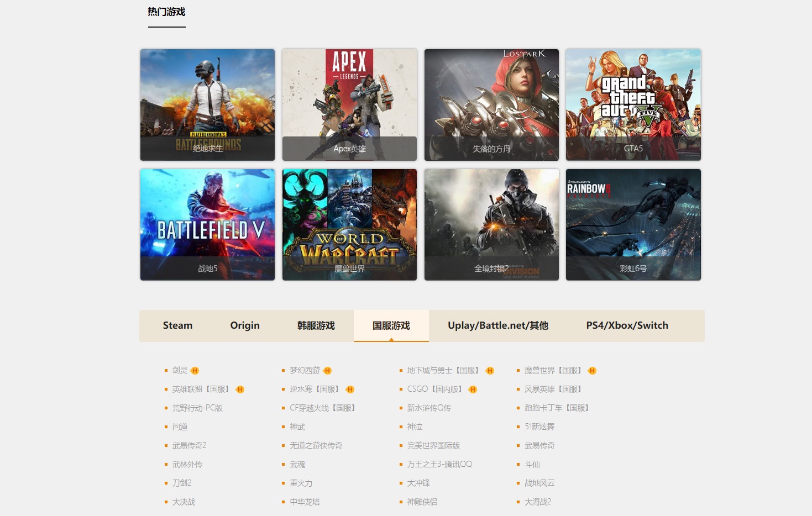812x516 pixels.
Task: Visit the 万王之王3-腾讯QQ link
Action: point(439,464)
